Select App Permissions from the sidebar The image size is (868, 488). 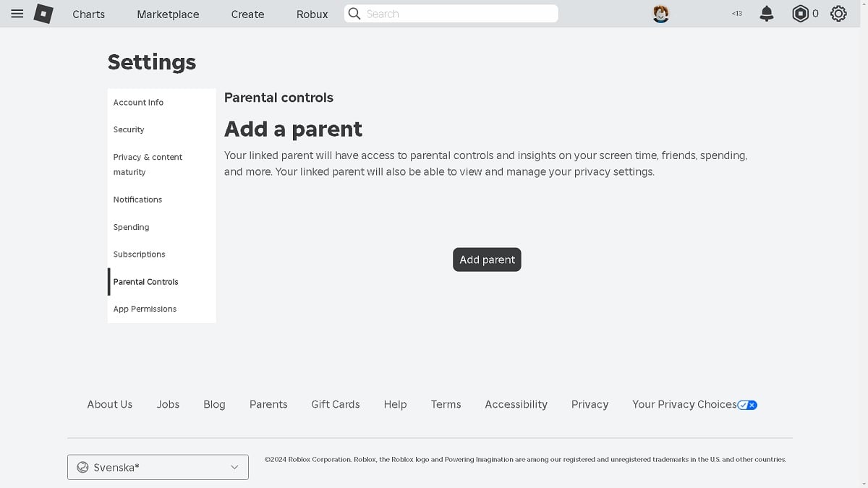point(145,309)
